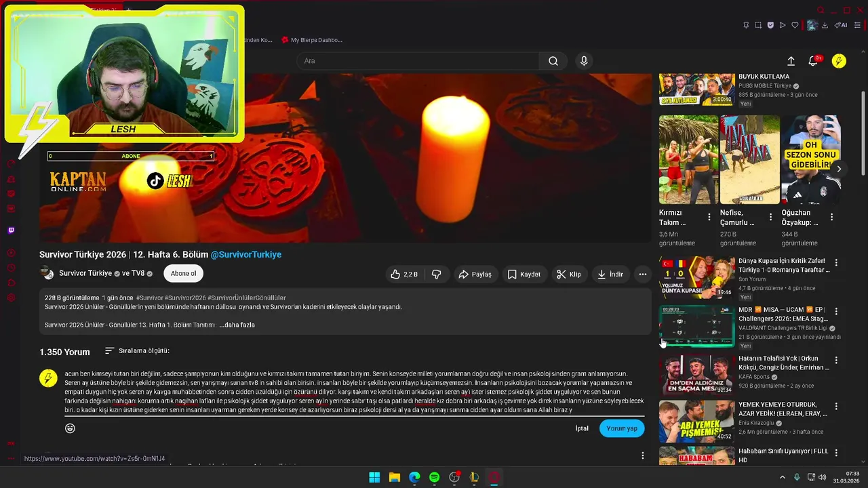Open the Oğuzhan Özyakup short's options menu
The height and width of the screenshot is (488, 868).
[x=831, y=218]
